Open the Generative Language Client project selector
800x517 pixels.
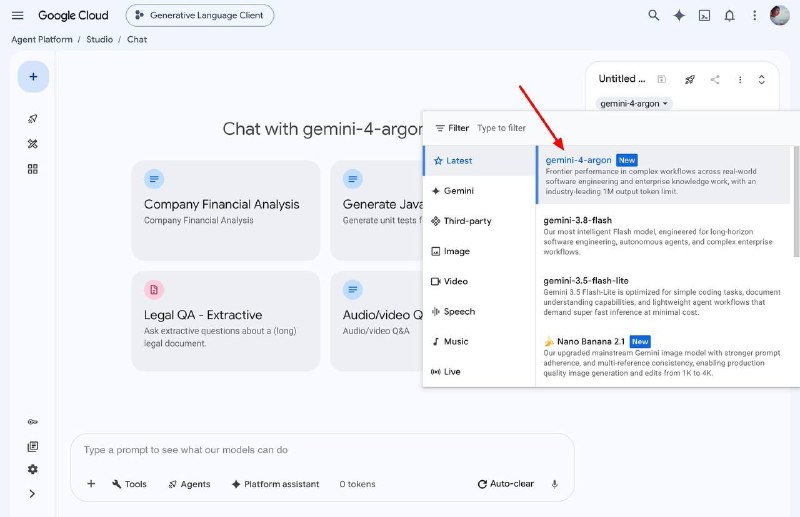[x=199, y=15]
